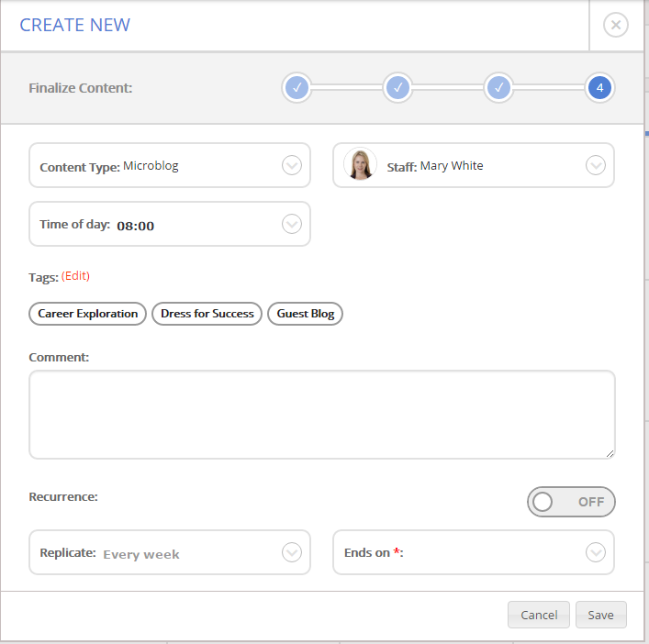Select step 4 circle in progress bar
This screenshot has width=649, height=644.
point(599,88)
